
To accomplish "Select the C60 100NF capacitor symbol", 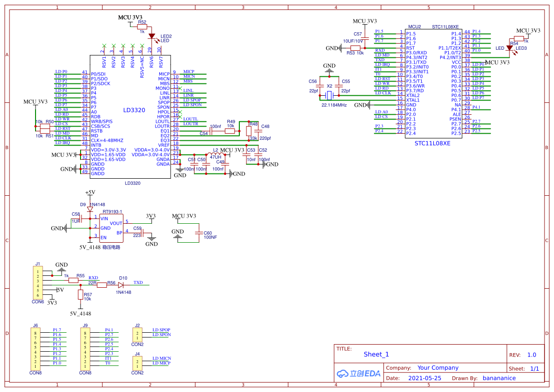I will [x=199, y=233].
